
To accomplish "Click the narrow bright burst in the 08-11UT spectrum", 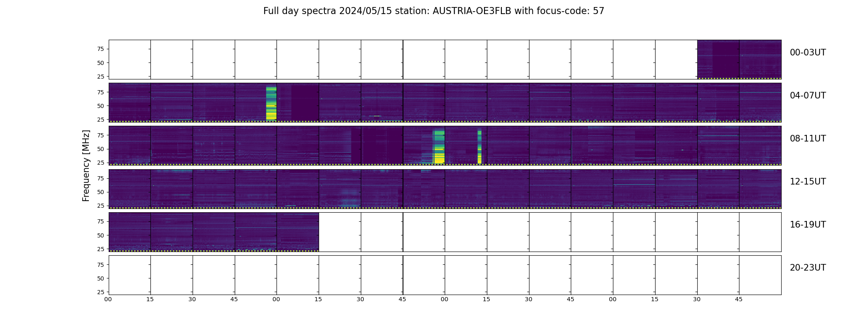I will click(x=479, y=146).
